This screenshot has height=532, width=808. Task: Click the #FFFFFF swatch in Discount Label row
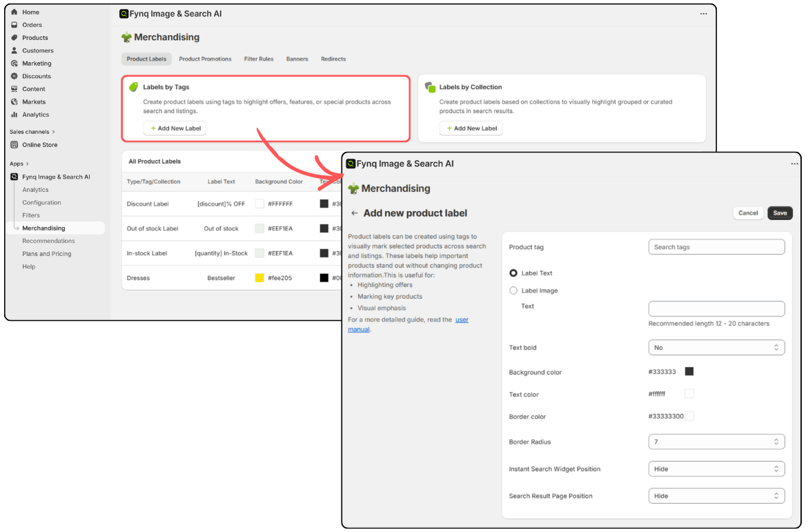(x=259, y=204)
